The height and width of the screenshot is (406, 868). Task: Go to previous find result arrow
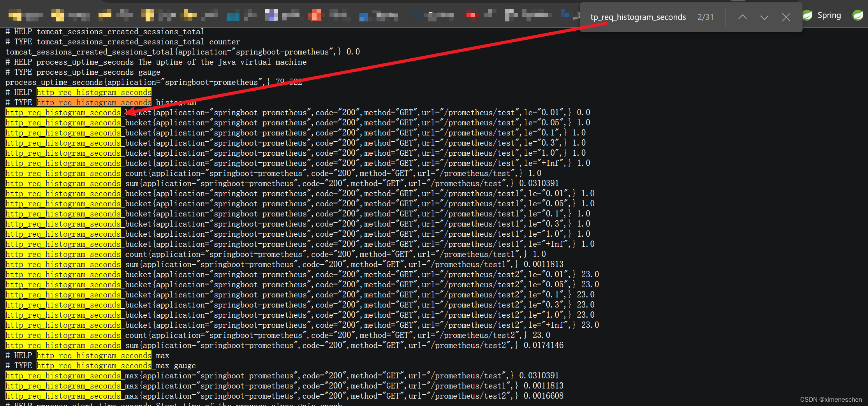pos(742,17)
